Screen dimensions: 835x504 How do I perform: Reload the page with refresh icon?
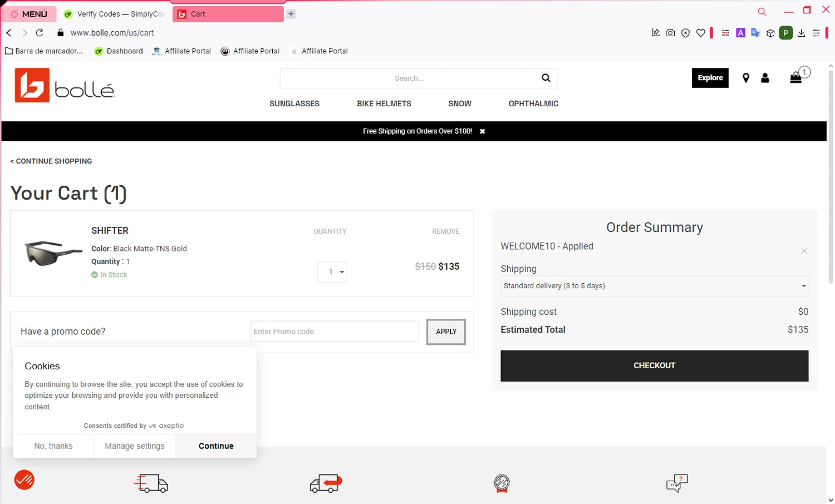[x=40, y=33]
